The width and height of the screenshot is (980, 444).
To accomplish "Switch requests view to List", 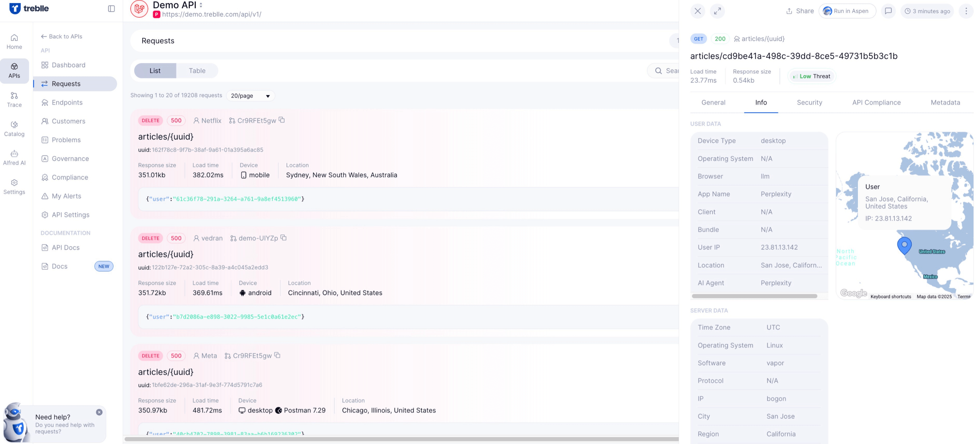I will click(x=155, y=70).
